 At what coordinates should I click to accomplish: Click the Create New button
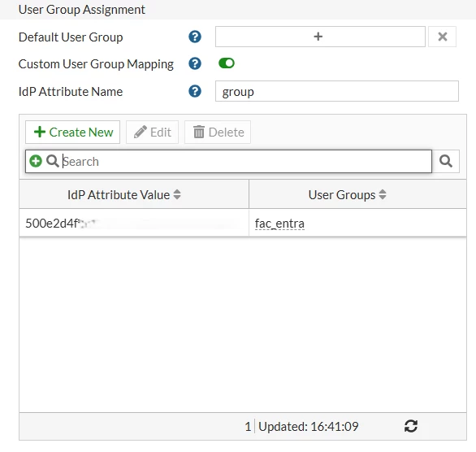pos(73,133)
